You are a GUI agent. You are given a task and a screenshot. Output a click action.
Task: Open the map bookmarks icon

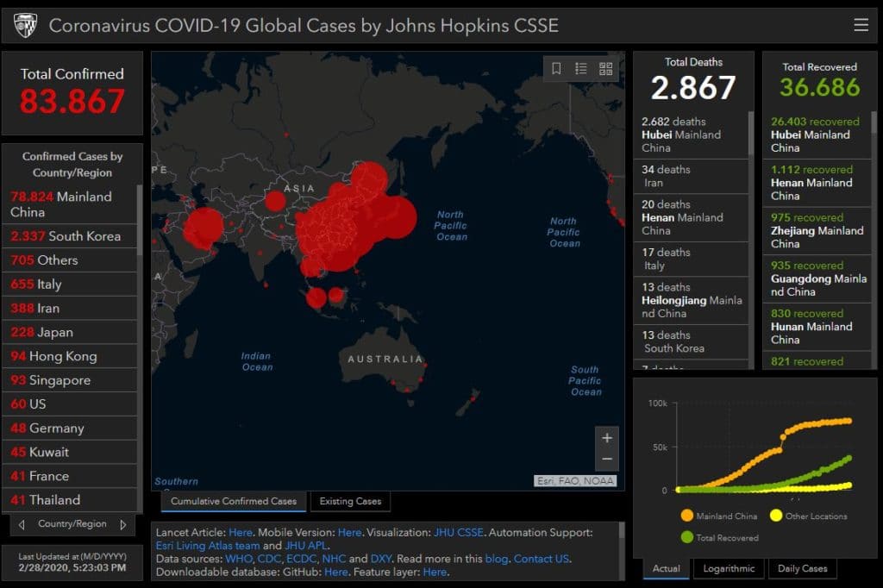[x=556, y=68]
